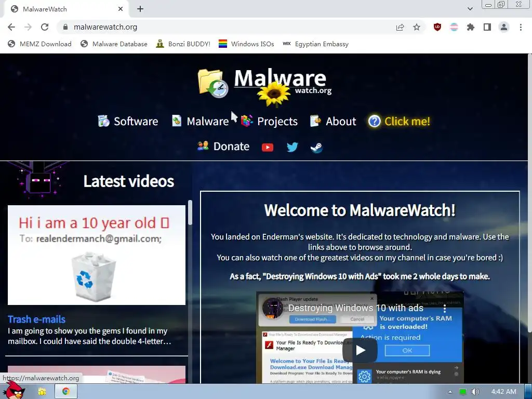Screen dimensions: 532x399
Task: Open the Trash e-mails video thumbnail
Action: 97,255
